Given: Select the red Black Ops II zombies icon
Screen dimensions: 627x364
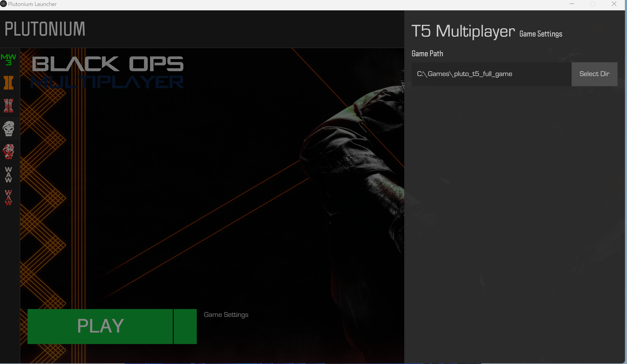Looking at the screenshot, I should click(9, 106).
